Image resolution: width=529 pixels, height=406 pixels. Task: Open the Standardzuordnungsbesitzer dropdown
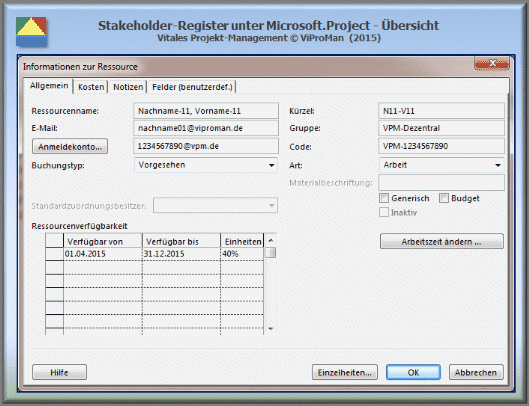[x=215, y=206]
